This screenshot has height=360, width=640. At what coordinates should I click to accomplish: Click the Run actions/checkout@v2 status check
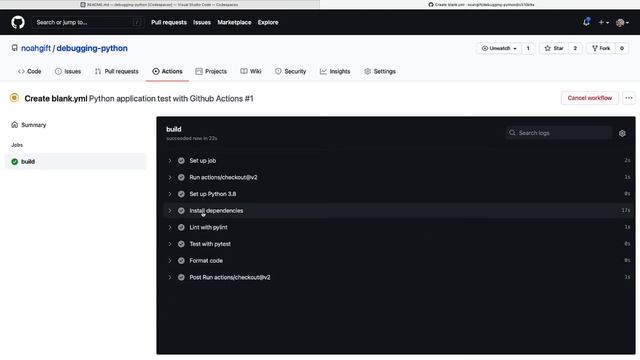pos(181,178)
